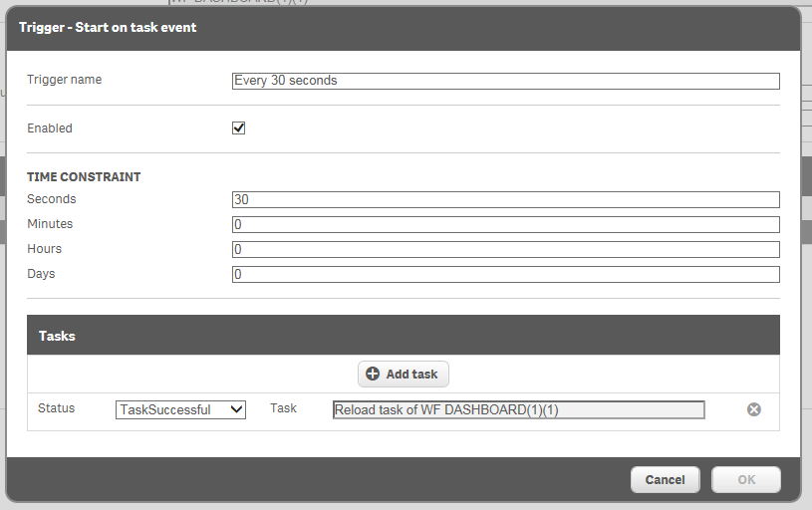Screen dimensions: 812x510
Task: Click the 'Hours' label text
Action: point(44,248)
